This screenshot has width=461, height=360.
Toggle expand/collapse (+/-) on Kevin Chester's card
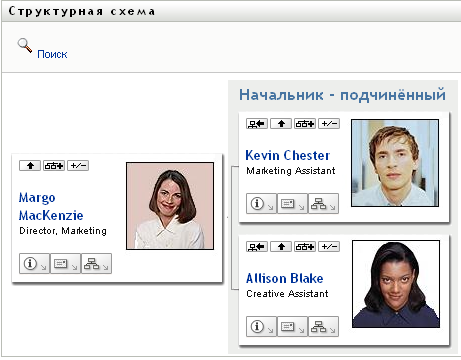[x=329, y=124]
